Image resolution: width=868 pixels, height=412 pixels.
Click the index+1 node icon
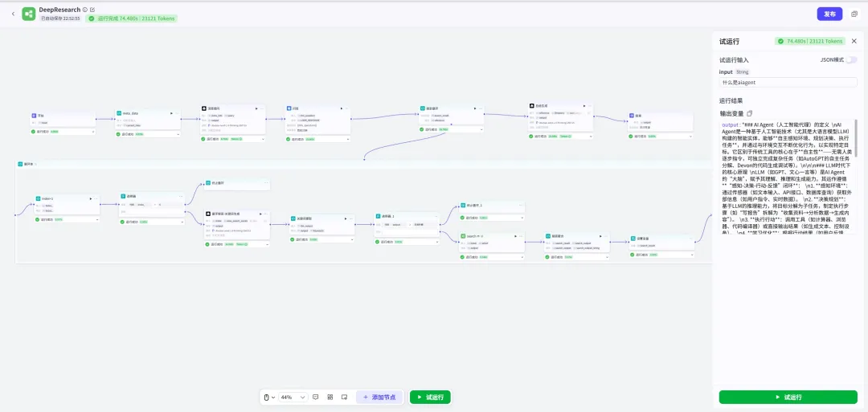(x=38, y=198)
